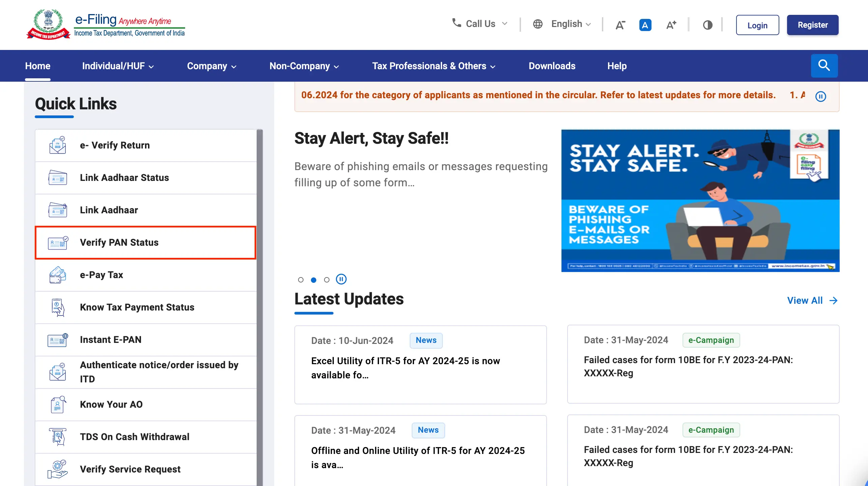
Task: Click the Know Your AO icon
Action: 58,404
